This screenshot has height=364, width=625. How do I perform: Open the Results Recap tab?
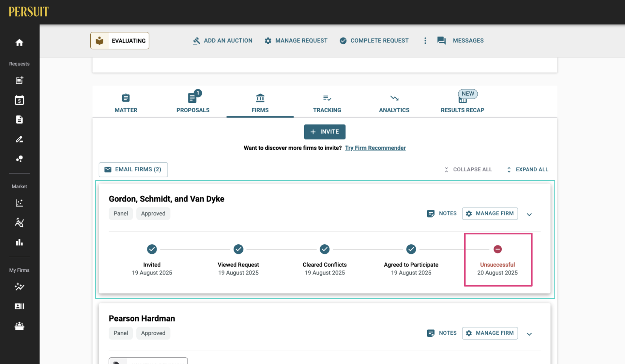tap(463, 102)
